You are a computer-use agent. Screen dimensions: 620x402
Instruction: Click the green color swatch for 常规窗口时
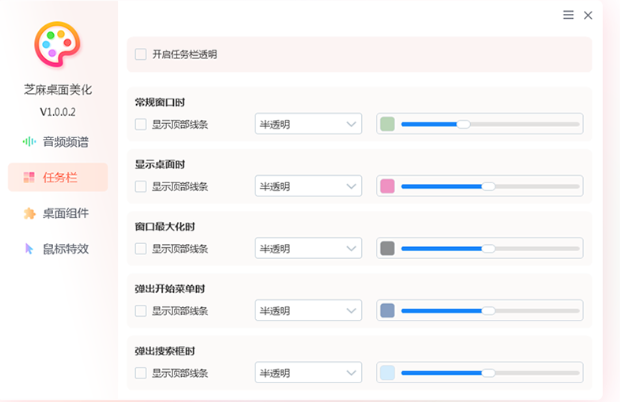387,124
